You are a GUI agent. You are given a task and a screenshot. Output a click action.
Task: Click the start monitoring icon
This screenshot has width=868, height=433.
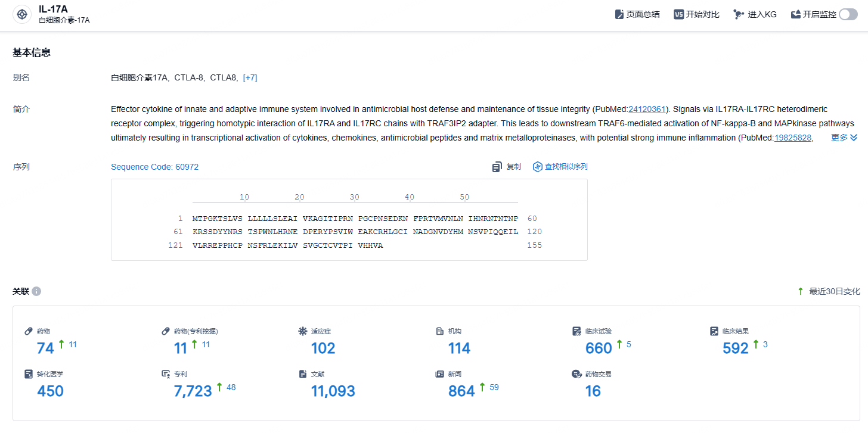coord(795,14)
